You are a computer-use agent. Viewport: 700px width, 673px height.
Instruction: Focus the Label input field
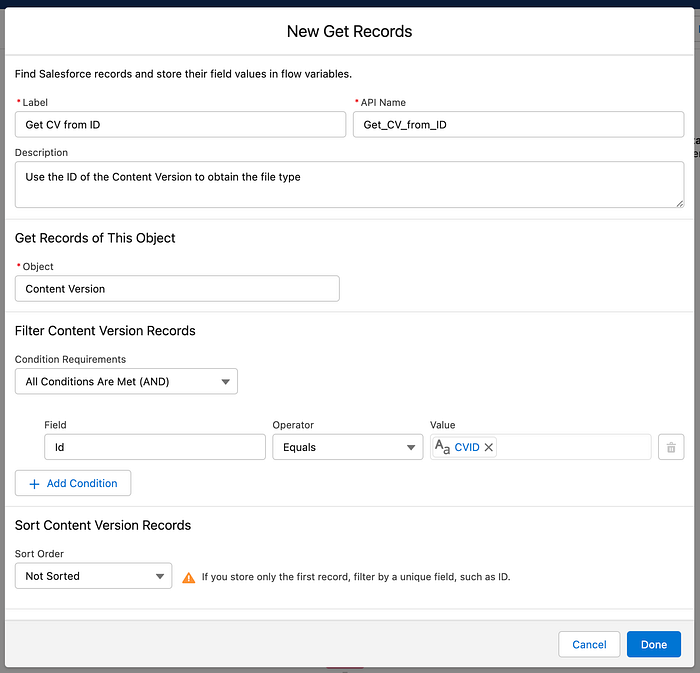pos(180,124)
